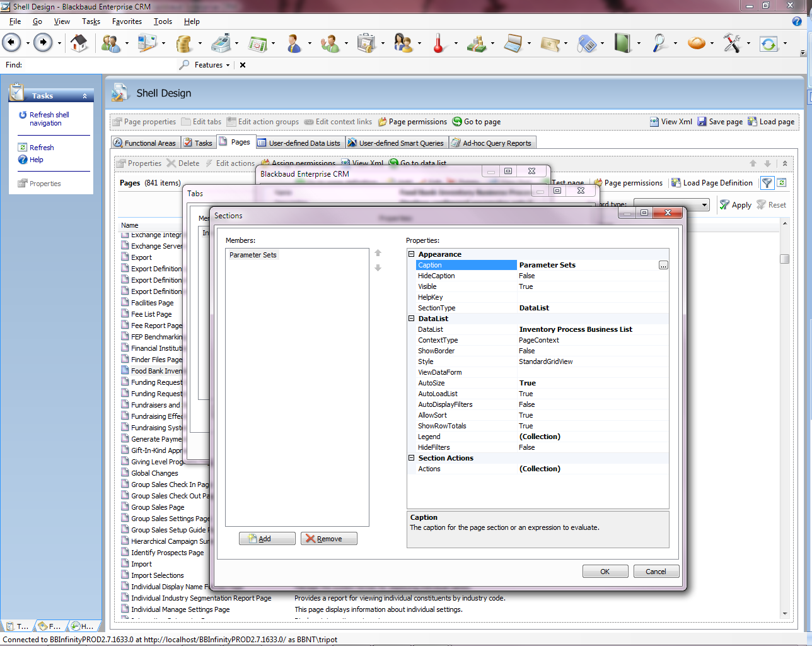Screen dimensions: 812x646
Task: Click View Xml in page toolbar
Action: point(671,122)
